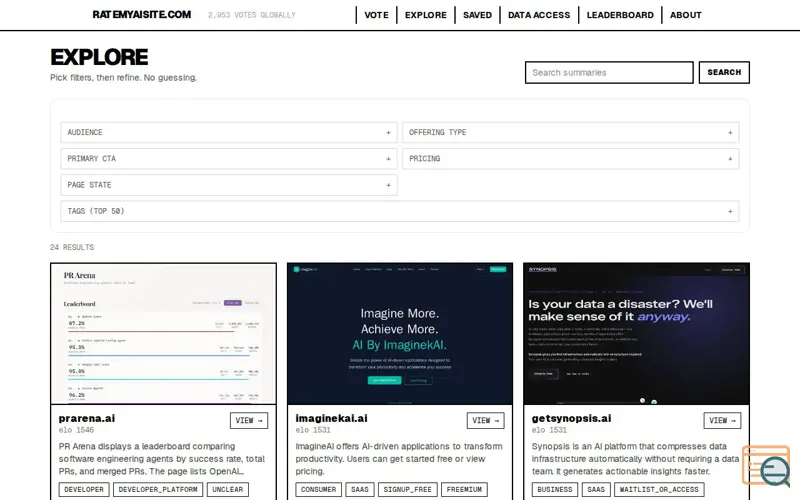Viewport: 800px width, 500px height.
Task: Open the Saved nav item
Action: tap(477, 15)
